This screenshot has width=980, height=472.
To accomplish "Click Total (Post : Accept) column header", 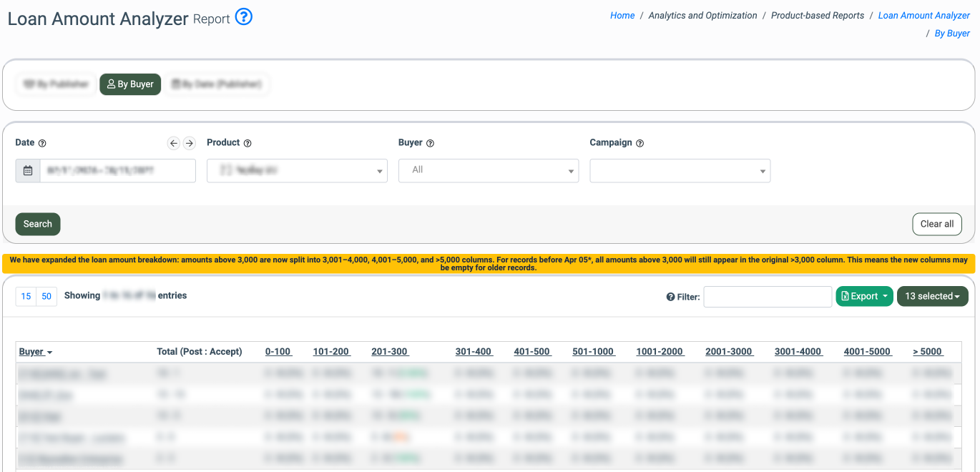I will pyautogui.click(x=200, y=352).
